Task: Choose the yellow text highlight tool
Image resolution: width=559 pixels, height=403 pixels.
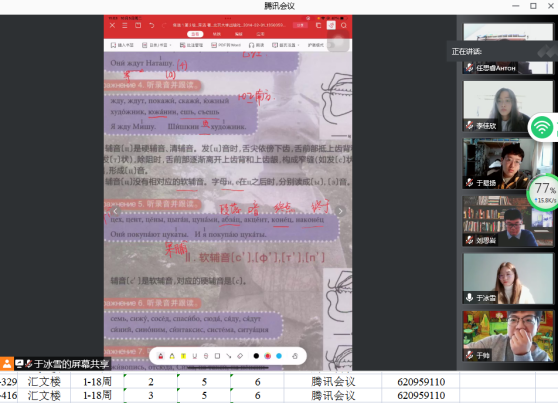Action: click(x=183, y=356)
